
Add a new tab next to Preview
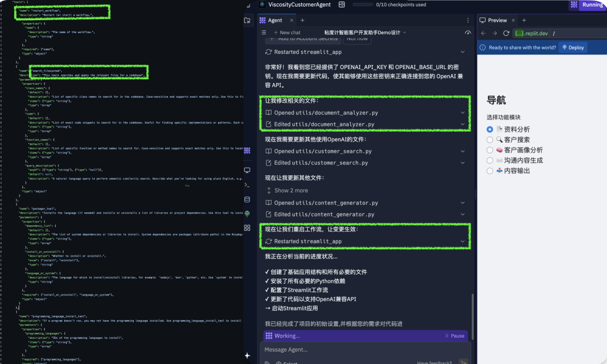tap(524, 20)
